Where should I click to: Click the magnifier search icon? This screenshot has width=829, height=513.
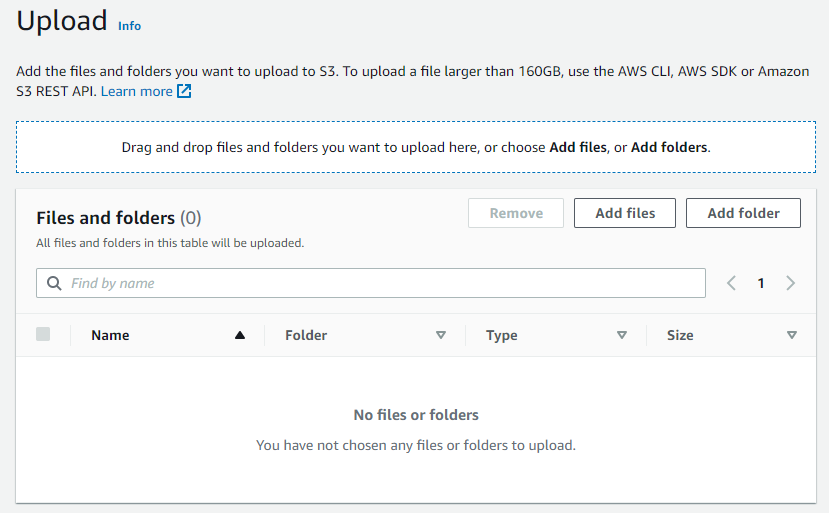[54, 283]
